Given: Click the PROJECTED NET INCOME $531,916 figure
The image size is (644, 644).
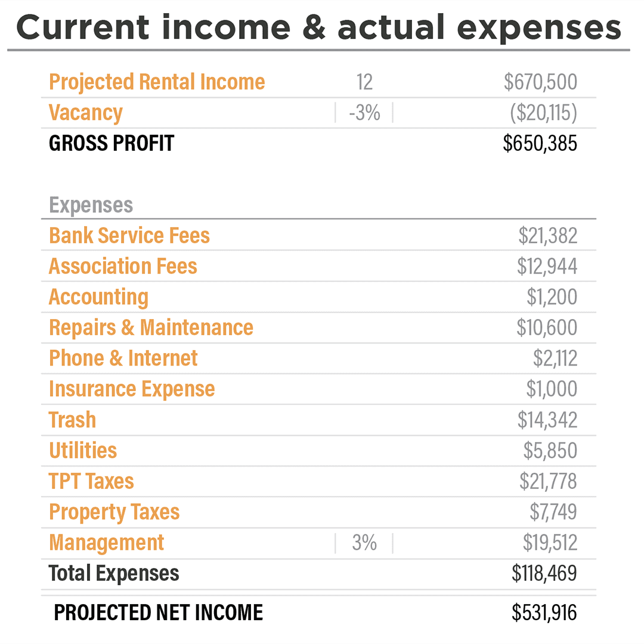Looking at the screenshot, I should click(x=544, y=612).
